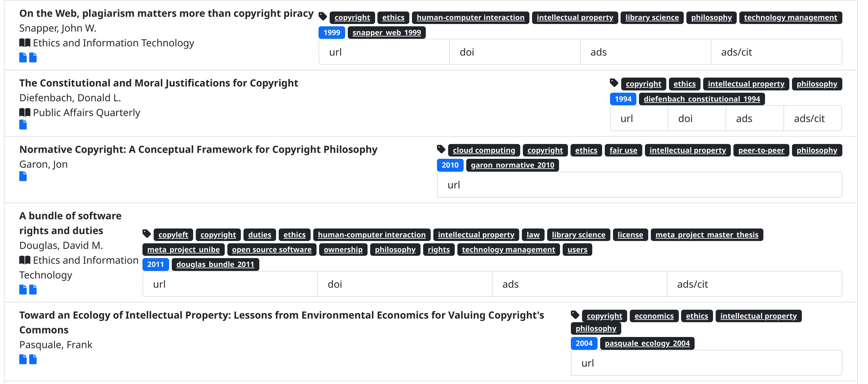Viewport: 868px width, 384px height.
Task: Toggle the open source software tag filter
Action: coord(272,250)
